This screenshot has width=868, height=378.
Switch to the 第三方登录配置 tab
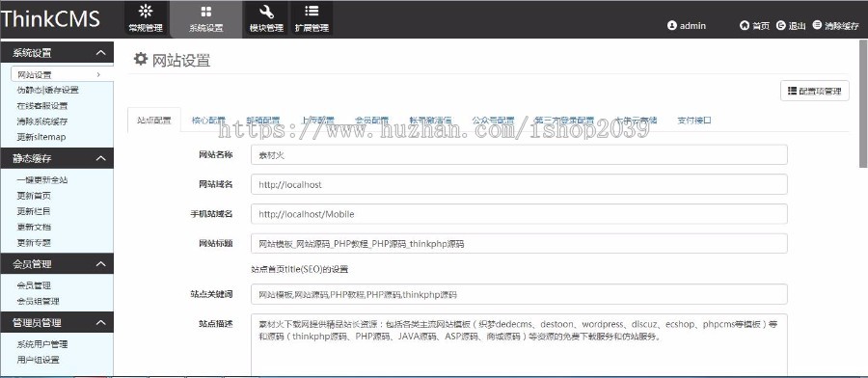click(x=564, y=121)
